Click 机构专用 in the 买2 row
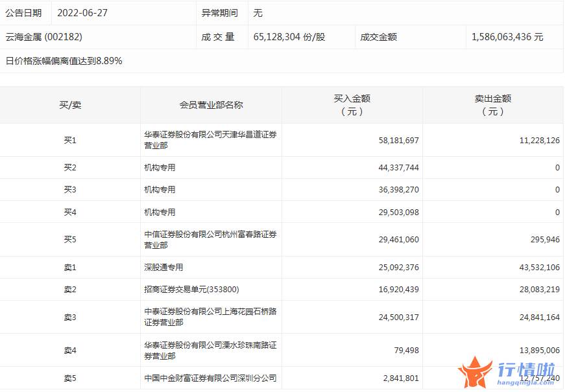 click(160, 167)
